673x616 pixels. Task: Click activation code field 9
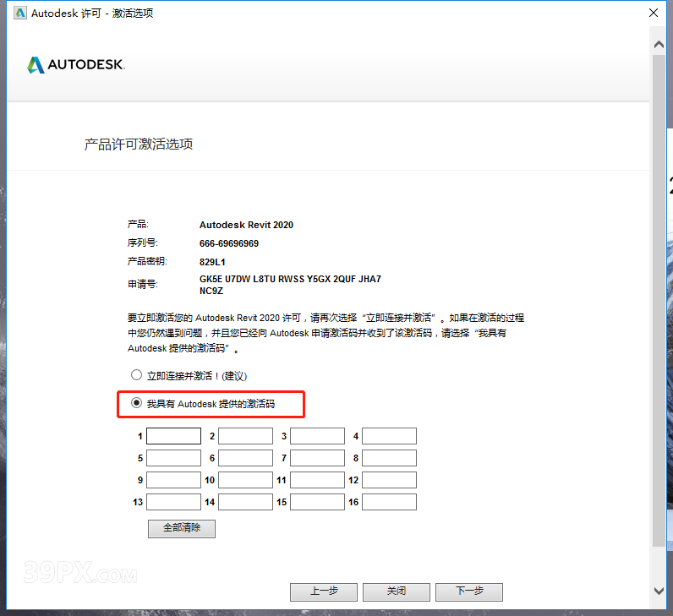174,480
